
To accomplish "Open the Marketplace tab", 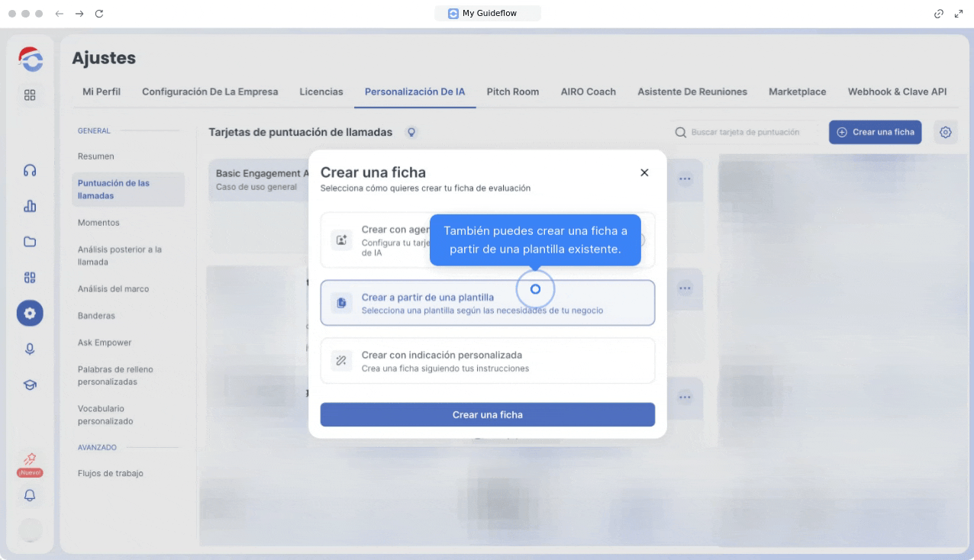I will [797, 92].
